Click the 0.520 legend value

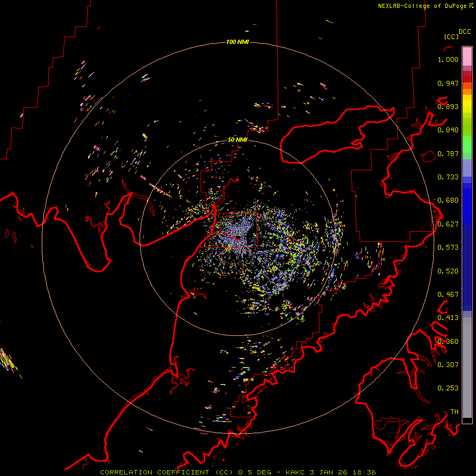tap(448, 271)
